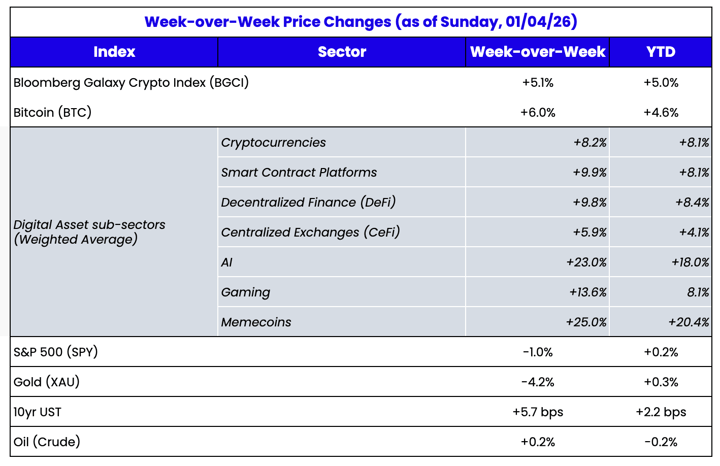This screenshot has width=720, height=466.
Task: Click the YTD column header
Action: pyautogui.click(x=661, y=52)
